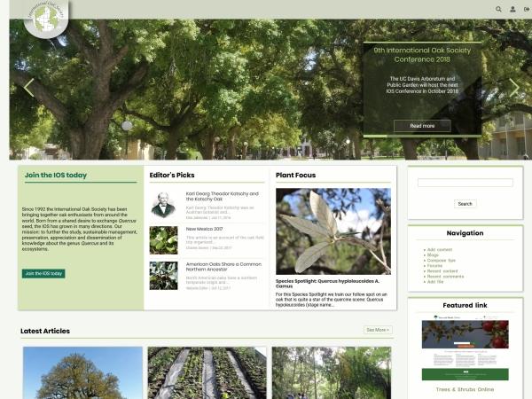Click the log out icon
Screen dimensions: 532x399
[x=526, y=9]
